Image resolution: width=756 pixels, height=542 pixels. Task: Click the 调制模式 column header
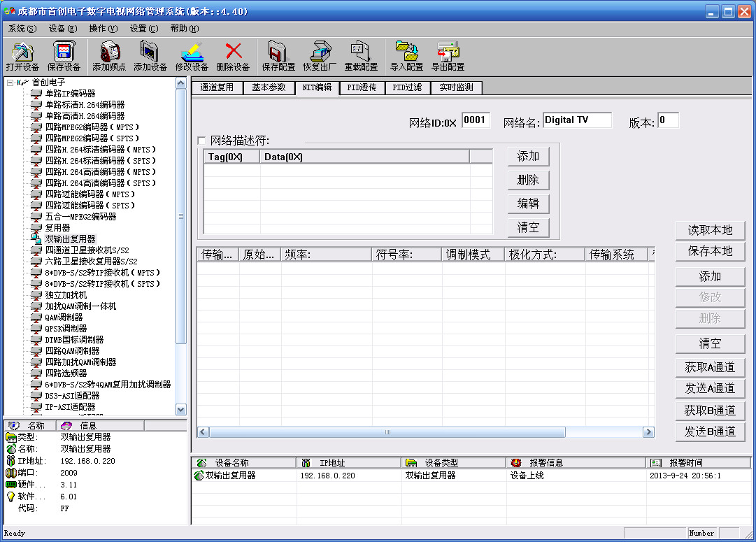pos(473,255)
